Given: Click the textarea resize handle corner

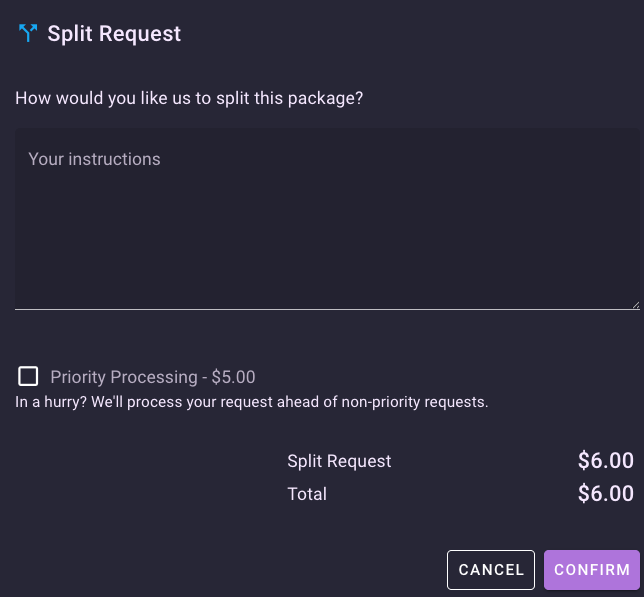Looking at the screenshot, I should tap(634, 303).
